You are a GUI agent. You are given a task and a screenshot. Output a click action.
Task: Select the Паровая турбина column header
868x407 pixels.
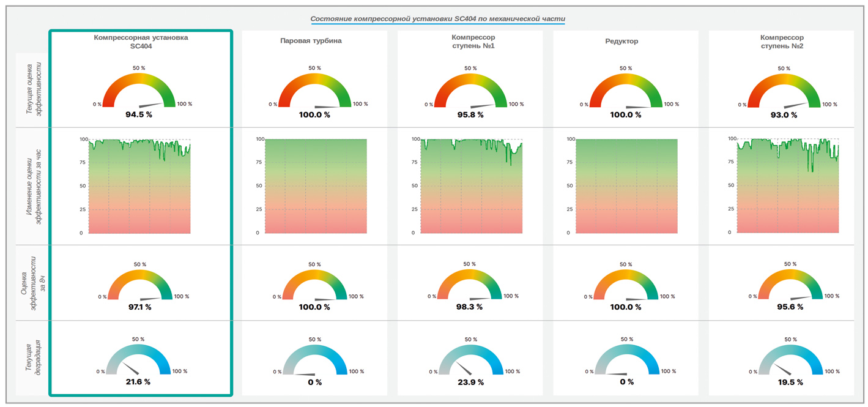tap(311, 41)
